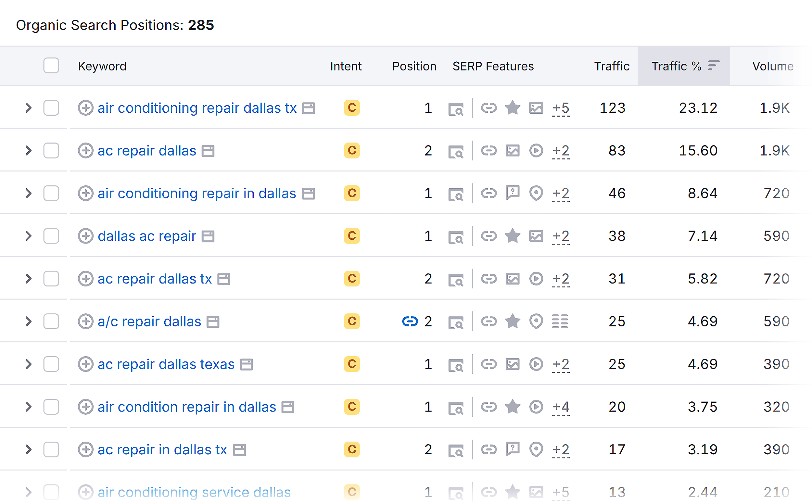Click the list icon in 'a/c repair dallas' SERP features
Viewport: 812px width, 504px height.
click(560, 322)
